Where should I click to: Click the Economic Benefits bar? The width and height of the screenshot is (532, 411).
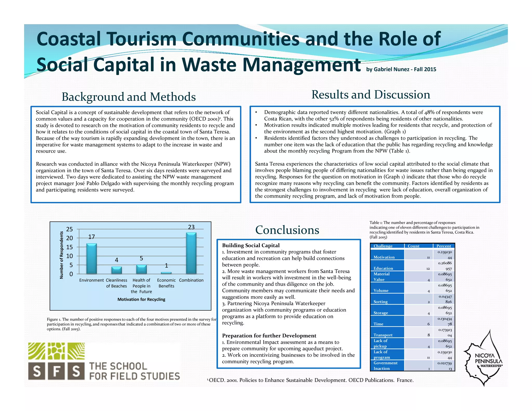tap(166, 273)
